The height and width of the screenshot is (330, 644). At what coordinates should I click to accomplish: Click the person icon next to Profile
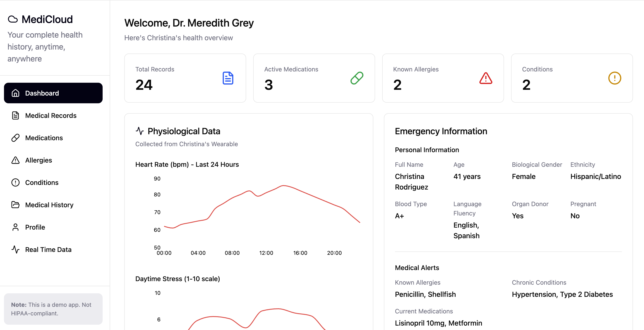(x=15, y=227)
